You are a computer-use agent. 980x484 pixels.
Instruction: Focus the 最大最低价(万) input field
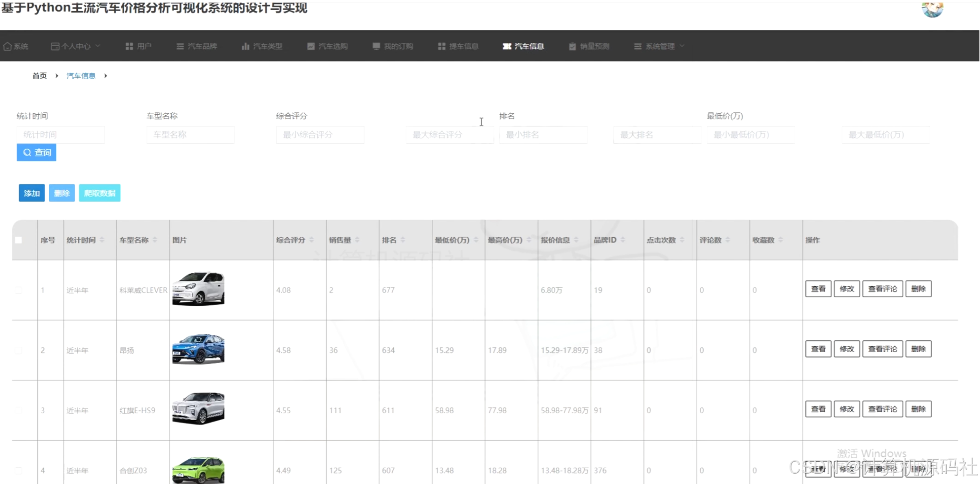point(885,135)
